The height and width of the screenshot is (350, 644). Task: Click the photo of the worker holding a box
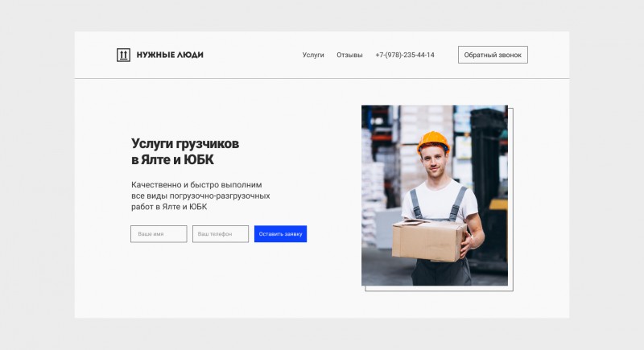pos(435,196)
